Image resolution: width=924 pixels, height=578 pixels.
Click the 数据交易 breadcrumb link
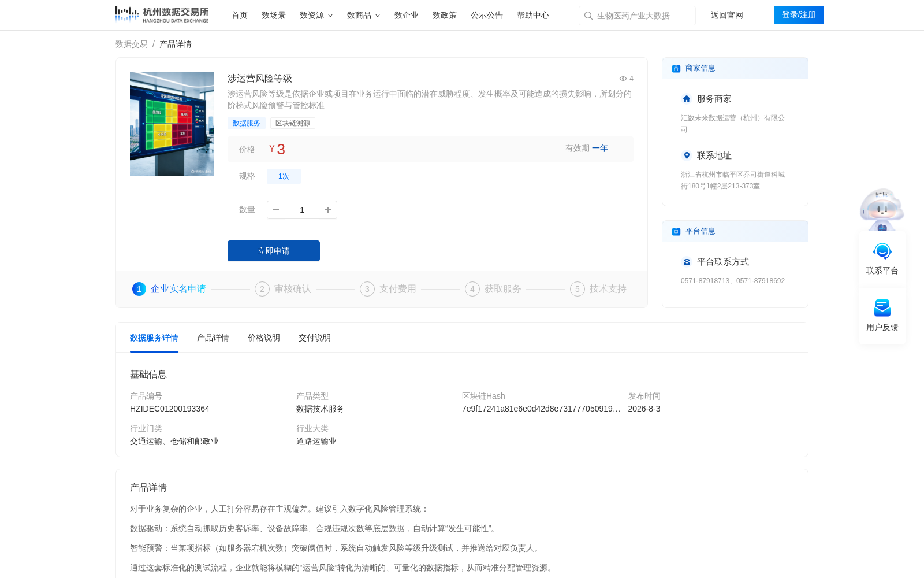(x=132, y=44)
